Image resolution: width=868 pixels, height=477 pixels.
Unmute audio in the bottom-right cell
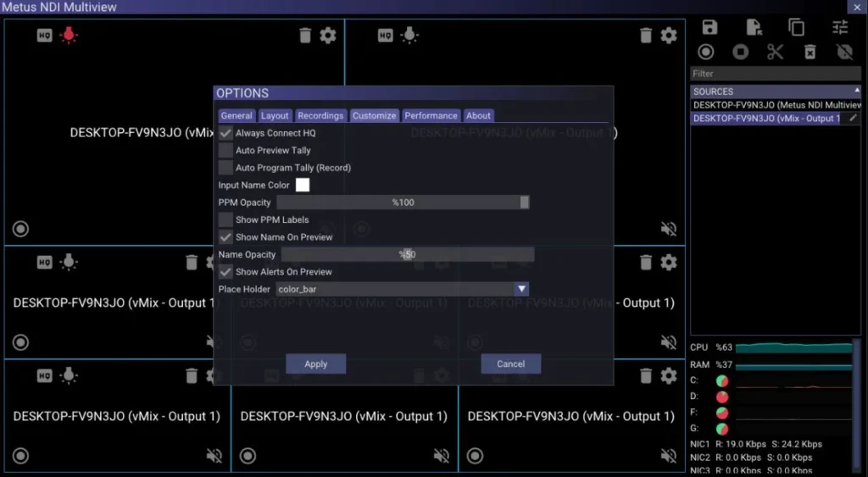click(x=668, y=456)
